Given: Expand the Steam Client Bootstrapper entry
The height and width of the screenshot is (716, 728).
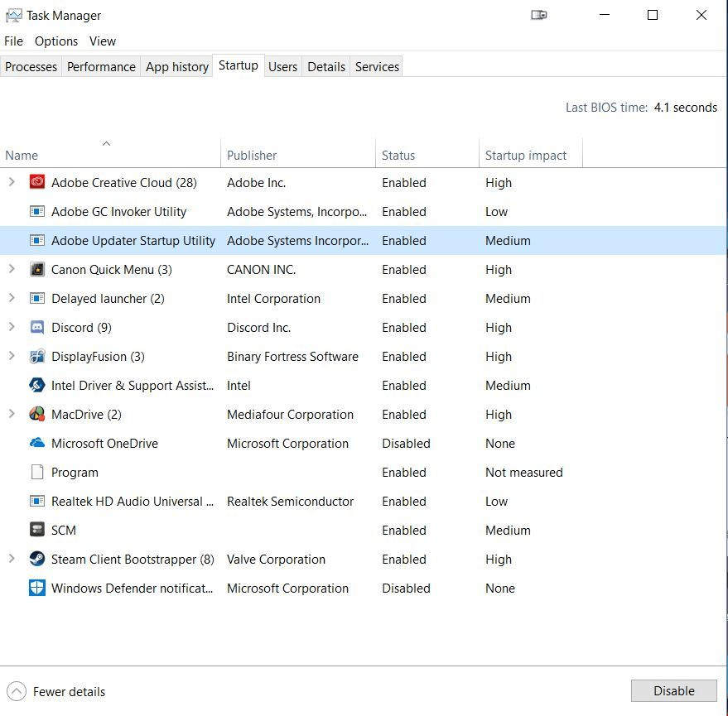Looking at the screenshot, I should pyautogui.click(x=12, y=559).
